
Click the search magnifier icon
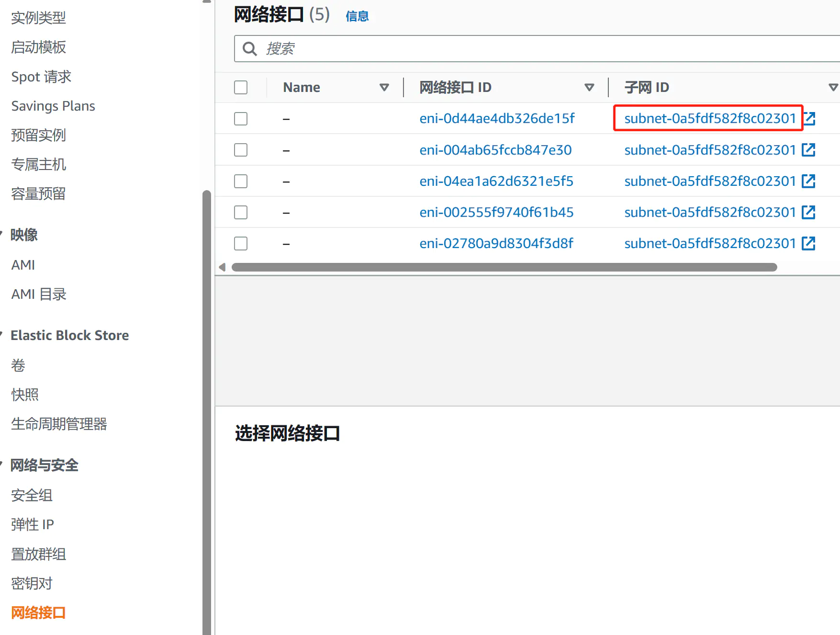(x=250, y=48)
